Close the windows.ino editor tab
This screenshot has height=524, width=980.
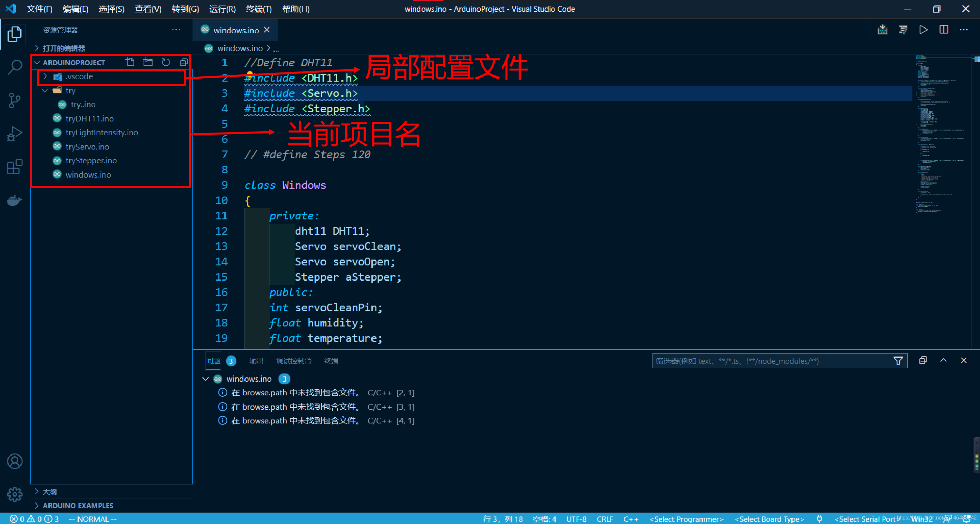click(267, 30)
